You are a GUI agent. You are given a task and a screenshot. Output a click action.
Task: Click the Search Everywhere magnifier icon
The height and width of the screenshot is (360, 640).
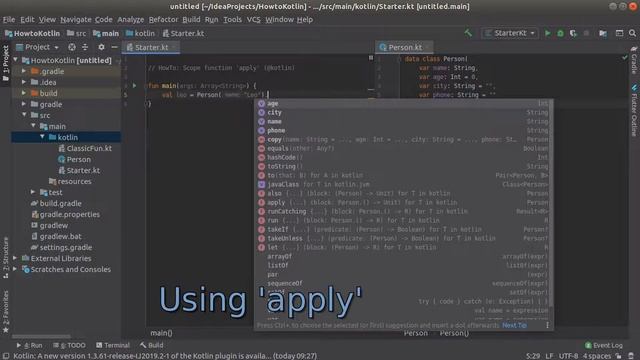point(632,33)
